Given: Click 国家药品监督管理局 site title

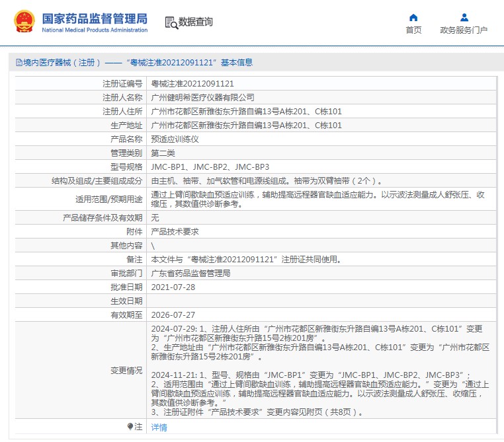Looking at the screenshot, I should pyautogui.click(x=95, y=18).
